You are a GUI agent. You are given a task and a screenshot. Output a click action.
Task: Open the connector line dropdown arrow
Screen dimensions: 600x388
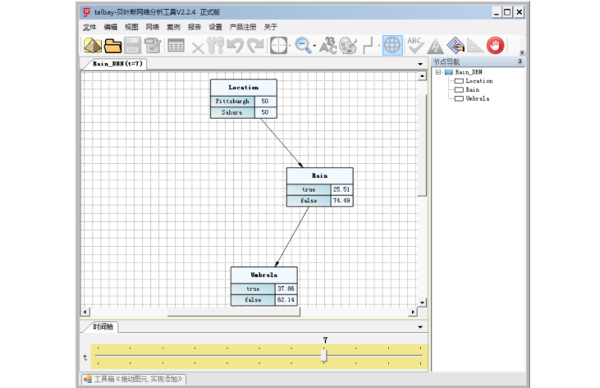(378, 46)
